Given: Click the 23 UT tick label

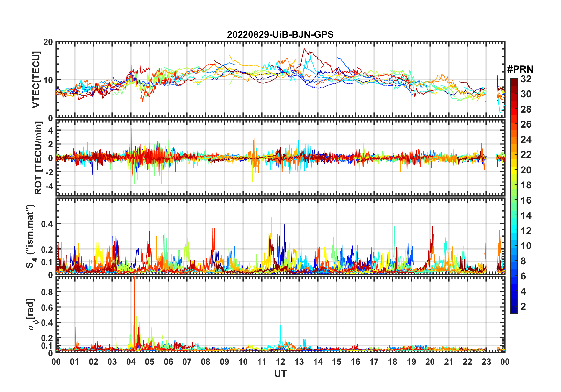Looking at the screenshot, I should pyautogui.click(x=486, y=362).
